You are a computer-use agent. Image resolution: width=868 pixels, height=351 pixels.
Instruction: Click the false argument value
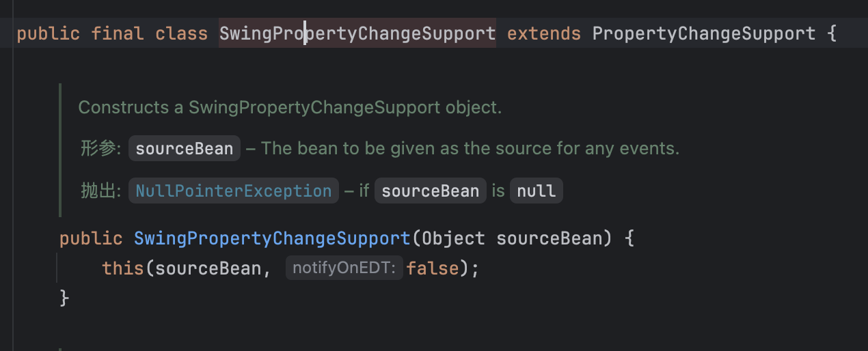(433, 268)
